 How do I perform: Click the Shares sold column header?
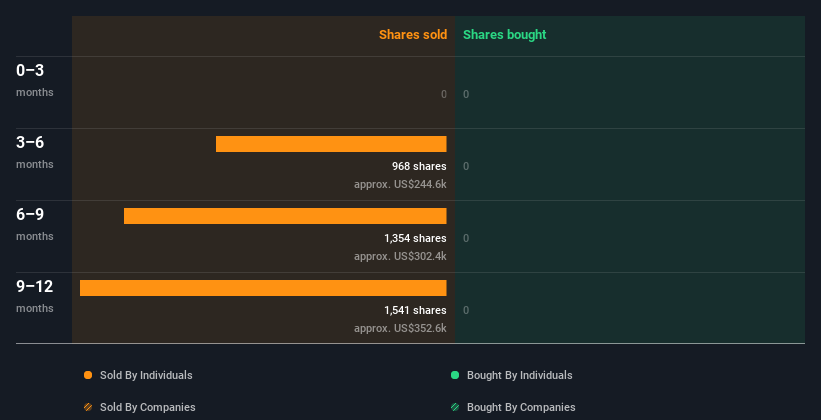click(x=412, y=35)
